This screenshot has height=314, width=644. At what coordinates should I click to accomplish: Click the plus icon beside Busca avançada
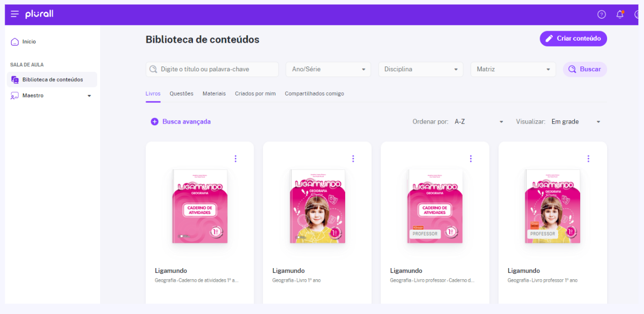pyautogui.click(x=154, y=121)
